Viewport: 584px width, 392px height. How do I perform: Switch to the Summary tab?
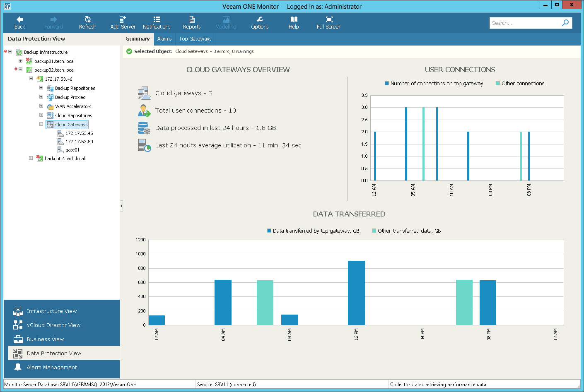(138, 39)
